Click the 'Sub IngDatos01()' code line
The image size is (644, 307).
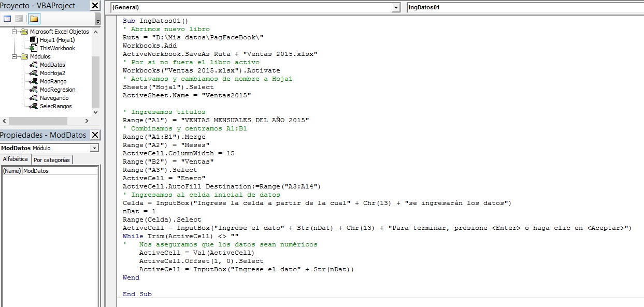click(x=155, y=21)
